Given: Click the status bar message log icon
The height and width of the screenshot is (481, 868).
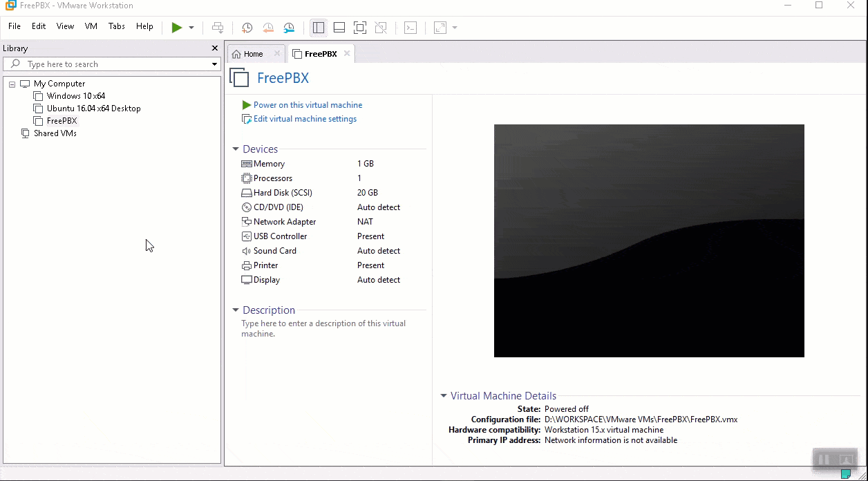Looking at the screenshot, I should pyautogui.click(x=845, y=474).
